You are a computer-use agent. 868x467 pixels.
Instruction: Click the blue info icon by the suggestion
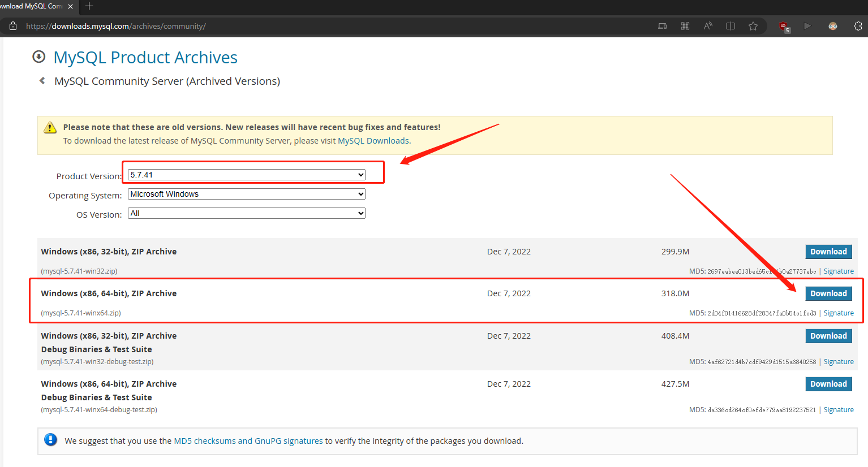pyautogui.click(x=51, y=439)
